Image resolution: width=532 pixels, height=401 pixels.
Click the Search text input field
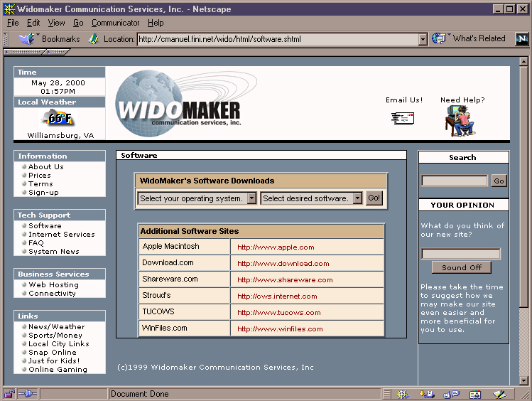[455, 181]
